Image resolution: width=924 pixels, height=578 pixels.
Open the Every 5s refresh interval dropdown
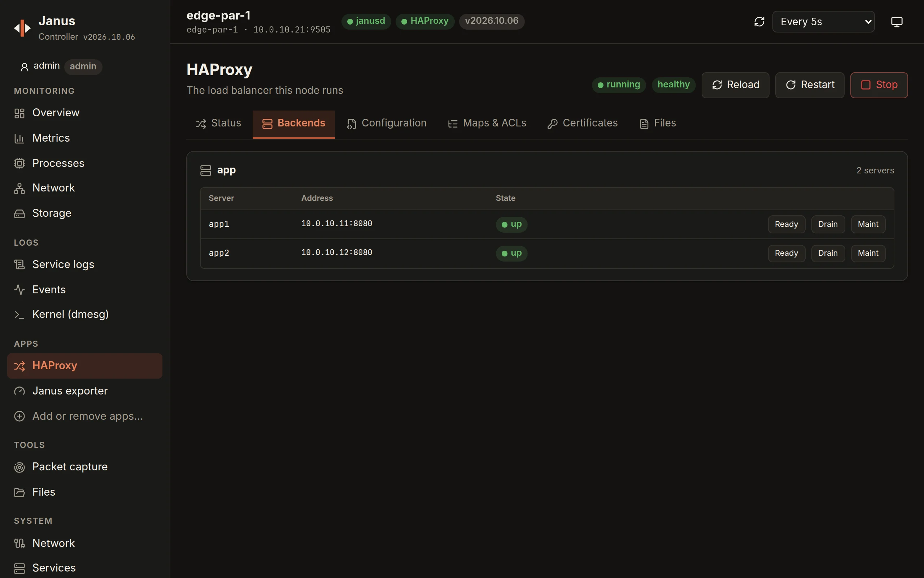[x=823, y=22]
